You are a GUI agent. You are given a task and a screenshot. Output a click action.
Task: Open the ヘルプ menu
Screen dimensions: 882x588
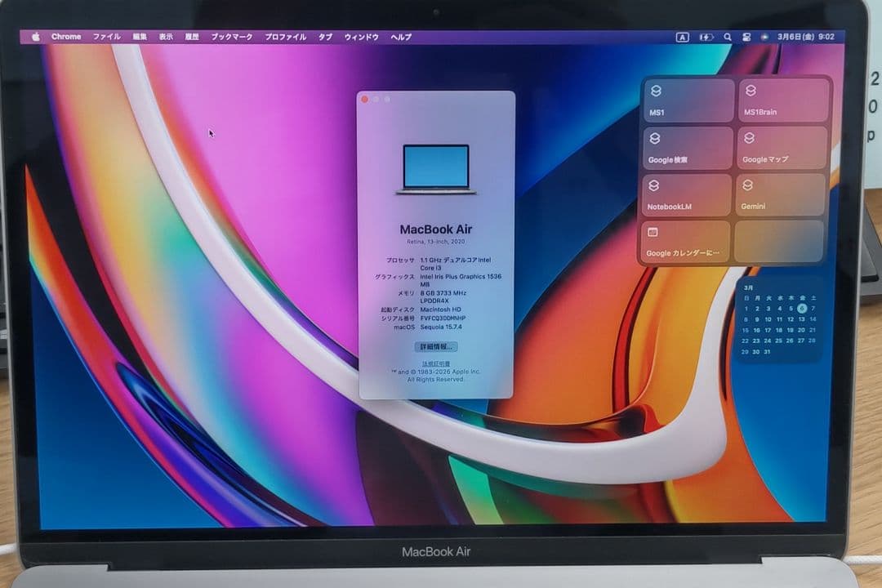click(401, 37)
